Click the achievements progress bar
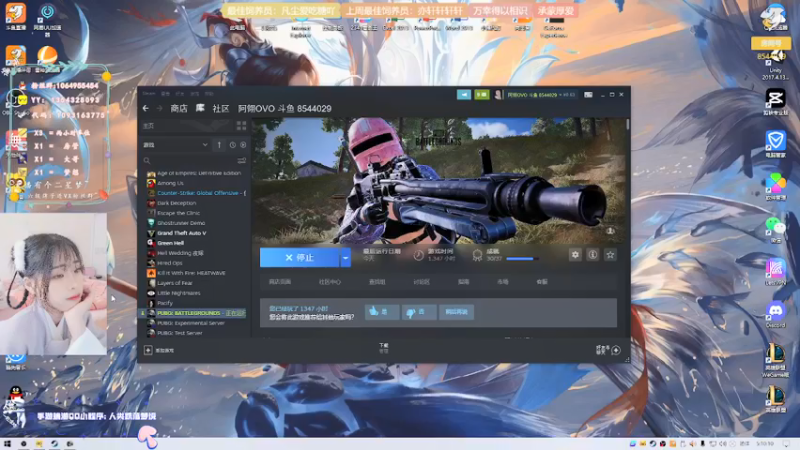Image resolution: width=800 pixels, height=450 pixels. click(x=522, y=259)
